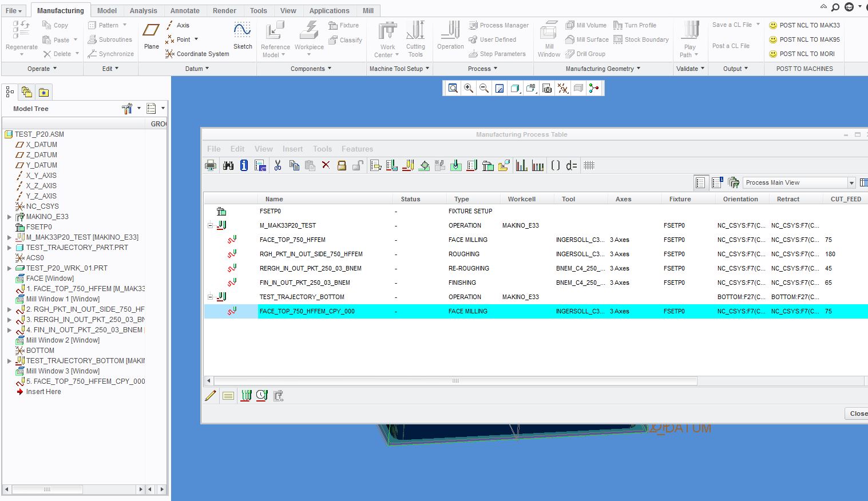Image resolution: width=868 pixels, height=501 pixels.
Task: Click the Plane datum icon in ribbon
Action: 152,36
